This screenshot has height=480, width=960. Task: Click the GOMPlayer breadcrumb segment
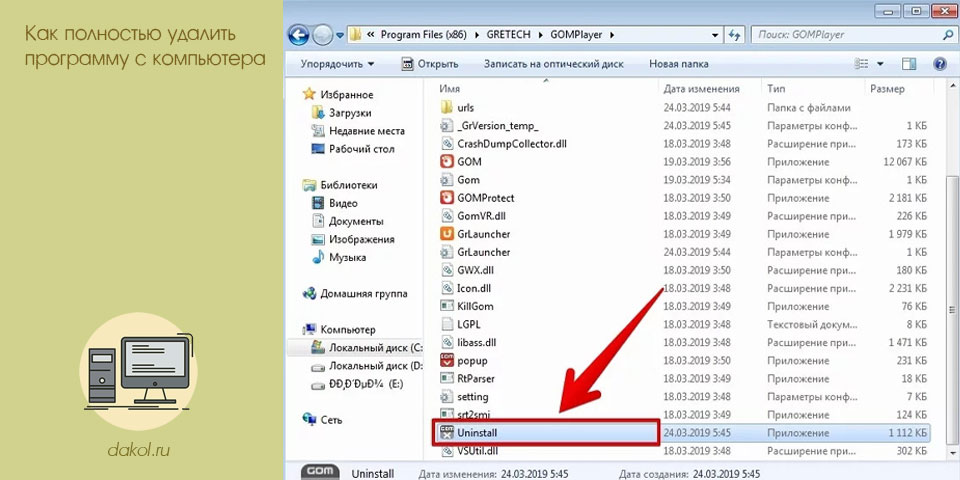[x=574, y=35]
